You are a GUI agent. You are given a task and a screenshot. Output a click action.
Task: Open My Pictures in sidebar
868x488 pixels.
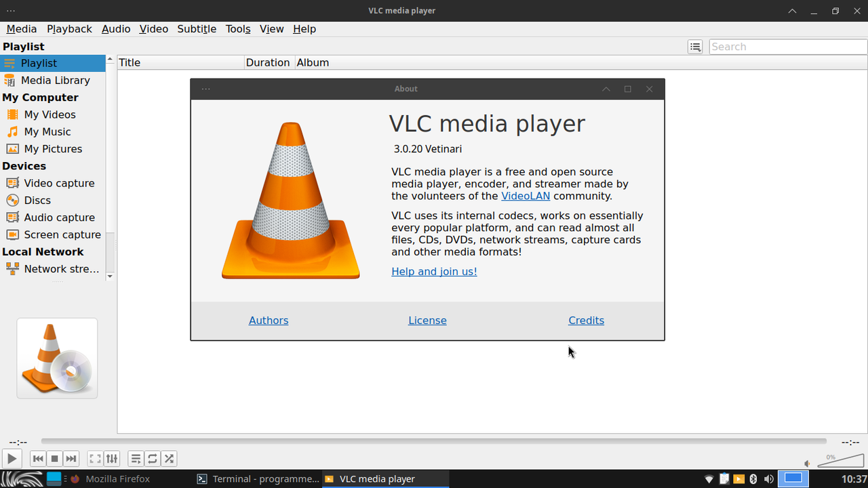[53, 148]
